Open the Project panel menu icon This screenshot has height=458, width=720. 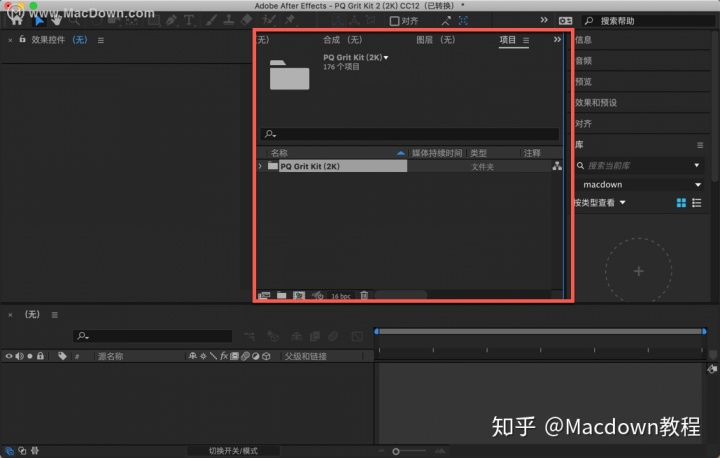pyautogui.click(x=526, y=40)
